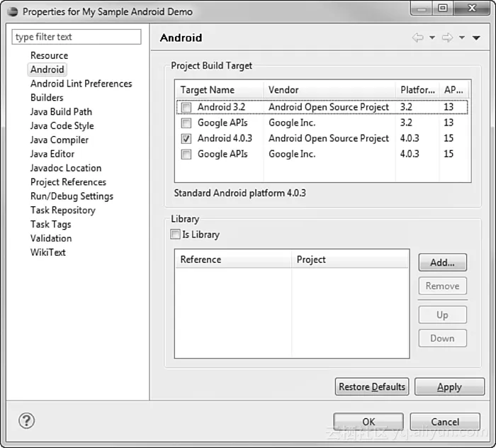
Task: Click the Platform column header
Action: tap(417, 90)
